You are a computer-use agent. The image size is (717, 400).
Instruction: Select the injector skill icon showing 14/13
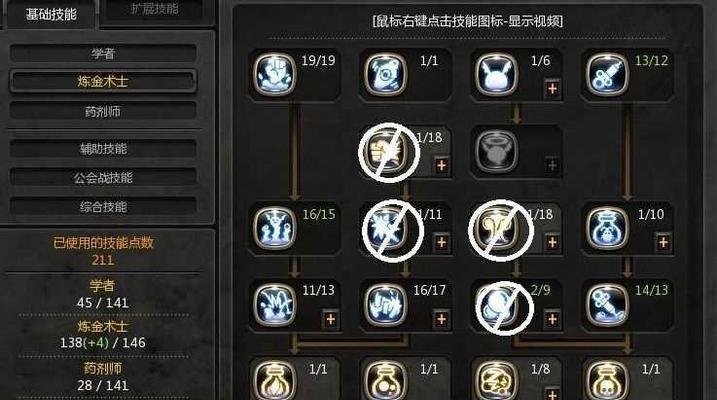(x=607, y=304)
